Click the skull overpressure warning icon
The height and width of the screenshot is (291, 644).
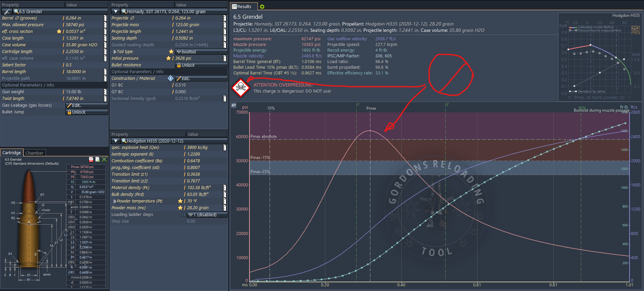[x=241, y=88]
